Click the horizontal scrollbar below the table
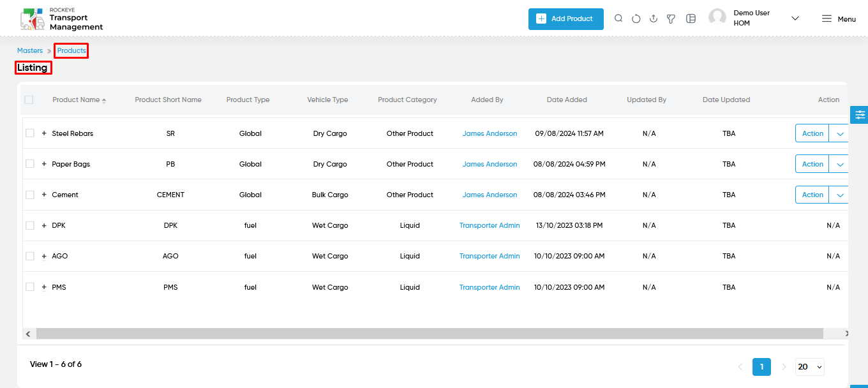 point(430,334)
